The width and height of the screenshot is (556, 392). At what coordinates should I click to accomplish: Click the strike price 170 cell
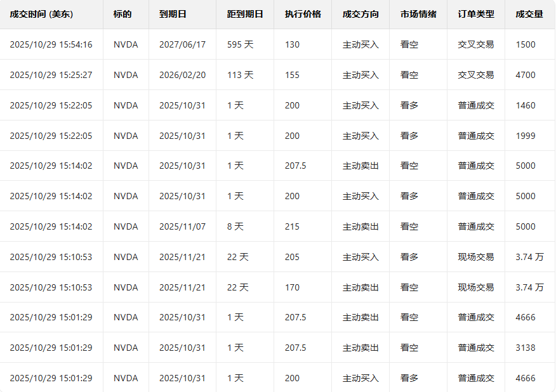pos(292,287)
